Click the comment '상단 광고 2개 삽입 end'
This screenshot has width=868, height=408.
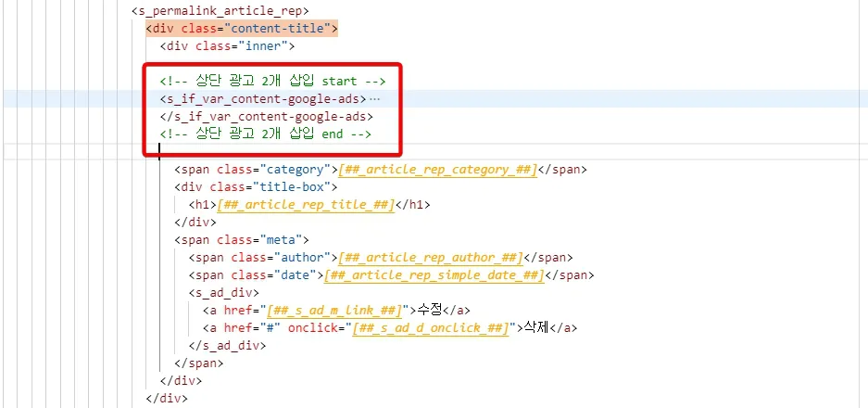tap(265, 134)
